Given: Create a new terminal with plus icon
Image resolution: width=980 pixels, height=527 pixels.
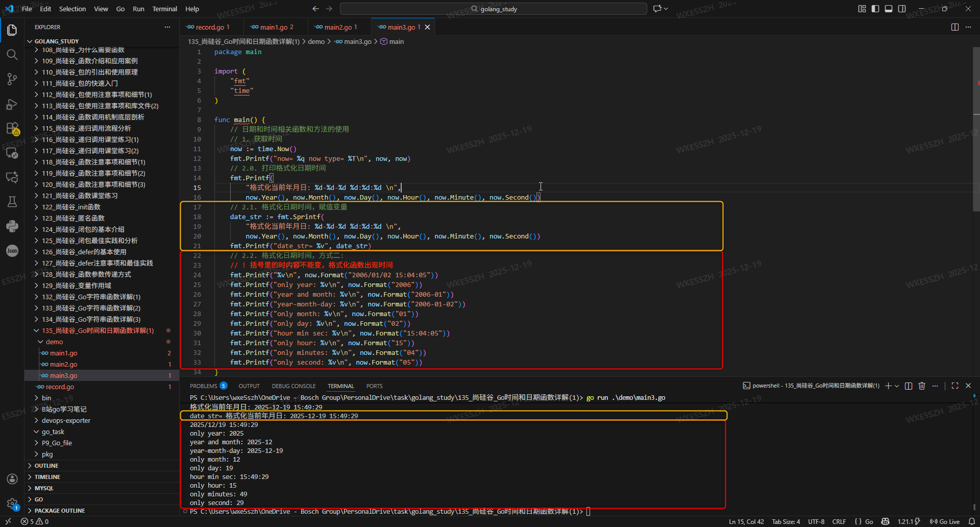Looking at the screenshot, I should pos(888,386).
